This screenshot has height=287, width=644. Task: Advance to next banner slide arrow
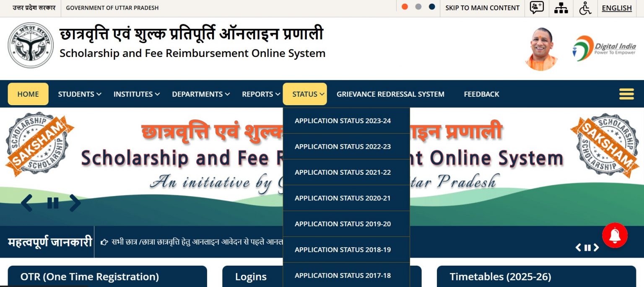click(x=75, y=203)
